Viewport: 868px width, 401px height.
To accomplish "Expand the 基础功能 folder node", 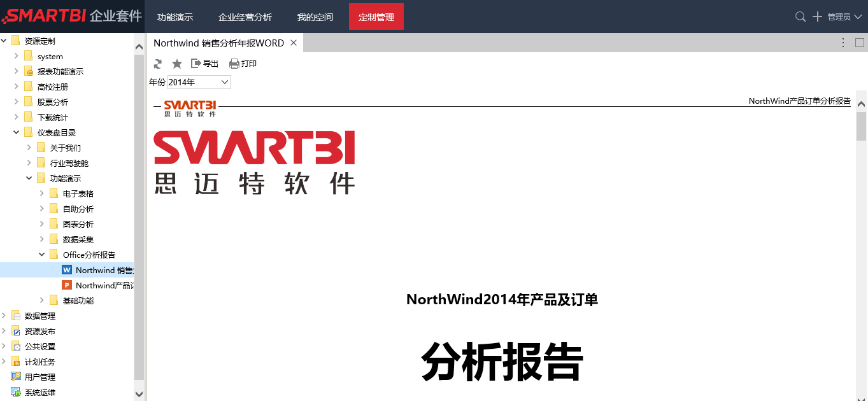I will [x=42, y=300].
